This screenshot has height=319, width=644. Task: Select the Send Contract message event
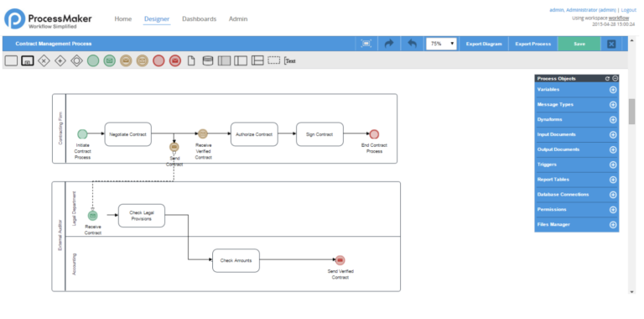(174, 147)
